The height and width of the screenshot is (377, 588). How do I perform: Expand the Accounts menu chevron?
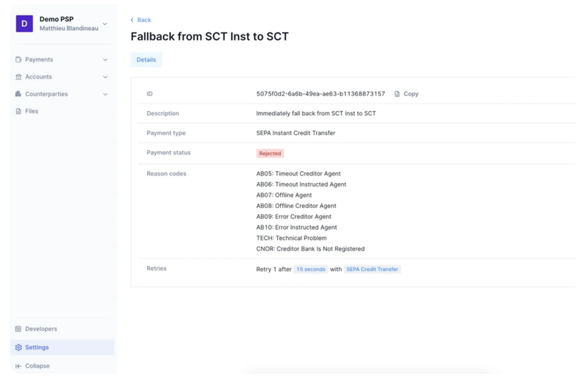click(x=105, y=76)
